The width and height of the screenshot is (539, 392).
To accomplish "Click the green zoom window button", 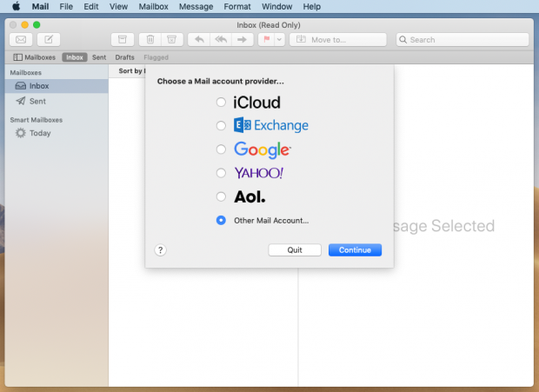I will (37, 24).
